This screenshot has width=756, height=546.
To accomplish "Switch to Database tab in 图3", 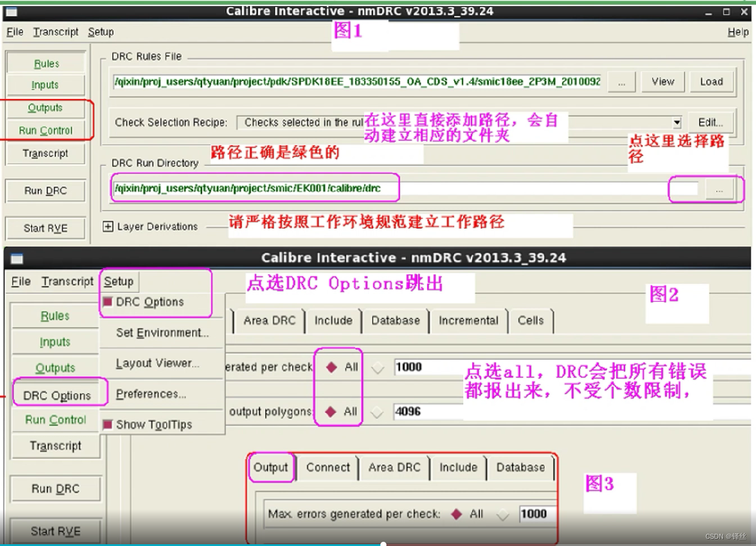I will [521, 467].
